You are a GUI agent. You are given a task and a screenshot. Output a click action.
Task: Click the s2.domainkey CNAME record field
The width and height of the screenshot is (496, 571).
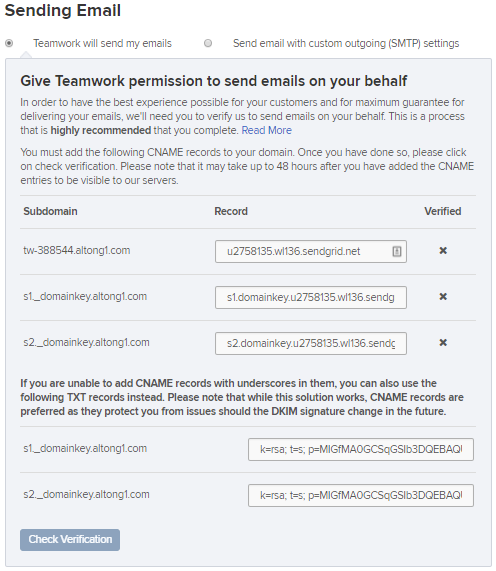(311, 343)
